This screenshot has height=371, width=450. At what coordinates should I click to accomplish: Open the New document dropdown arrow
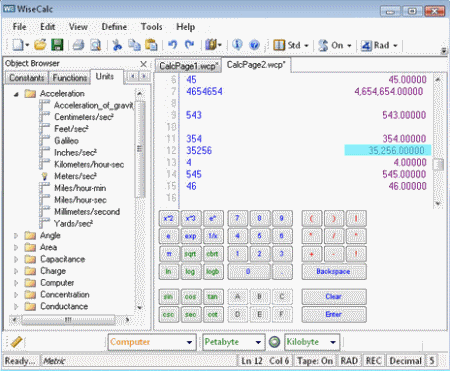point(27,45)
